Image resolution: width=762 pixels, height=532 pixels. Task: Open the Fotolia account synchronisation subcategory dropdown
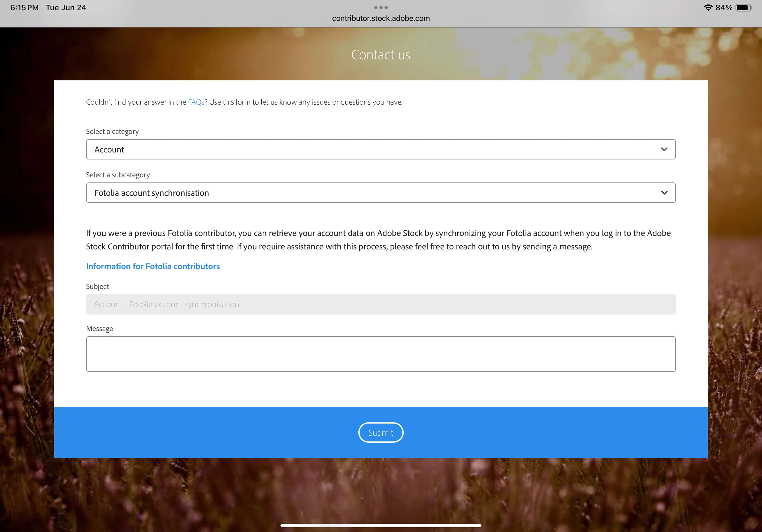click(380, 193)
